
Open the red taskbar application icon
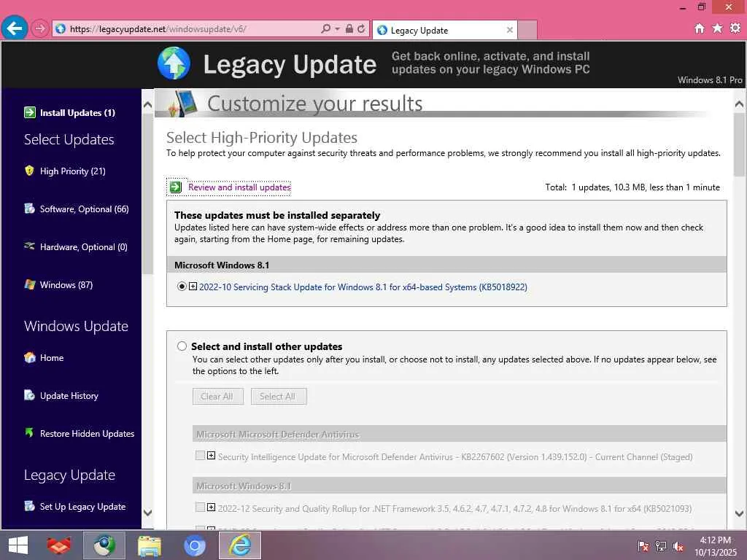click(59, 545)
